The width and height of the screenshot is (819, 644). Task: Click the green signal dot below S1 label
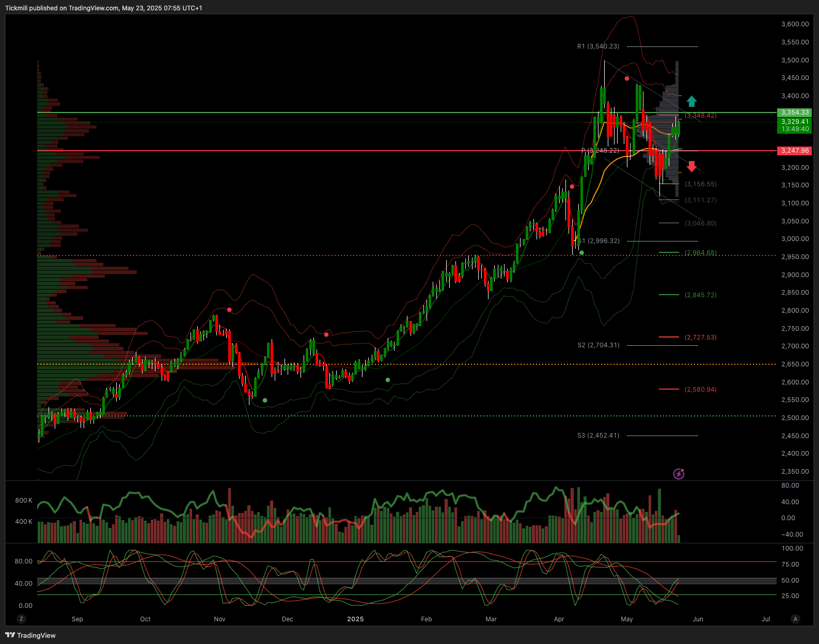click(x=582, y=253)
